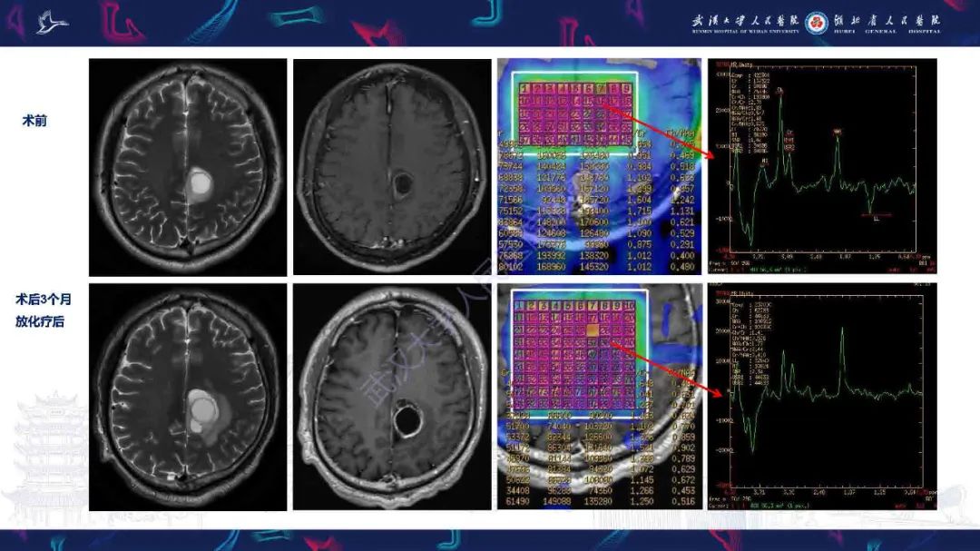Click the value 1.145 in postoperative table
The image size is (980, 551).
(x=642, y=479)
